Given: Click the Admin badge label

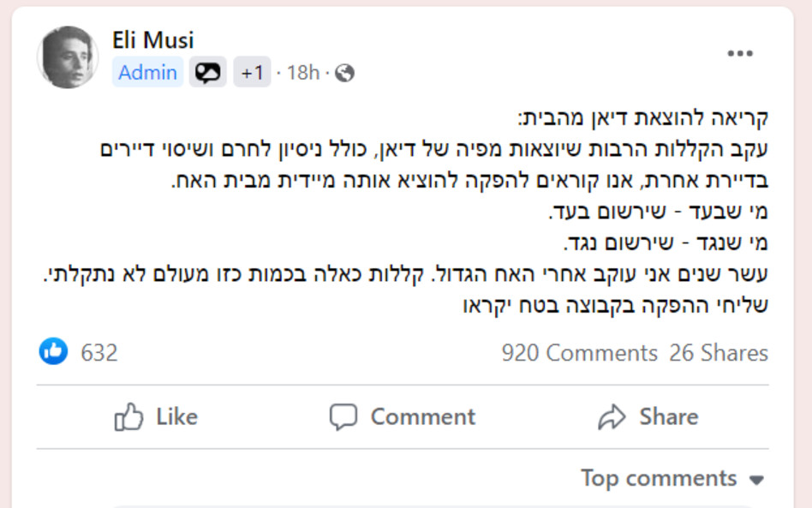Looking at the screenshot, I should 147,73.
